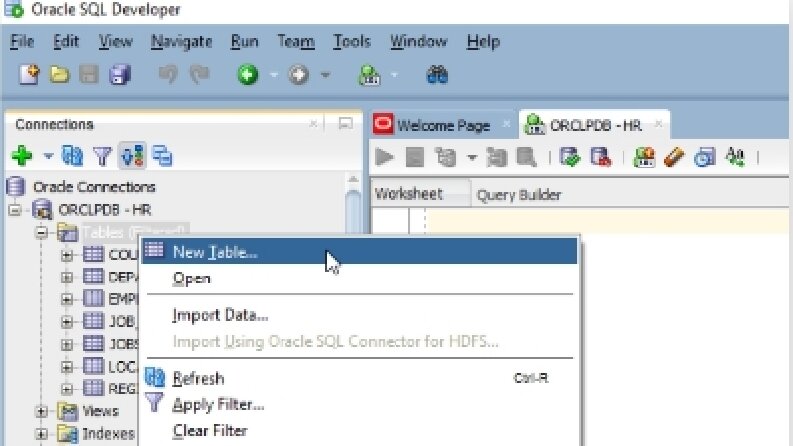The image size is (793, 446).
Task: Open the Help menu
Action: click(x=483, y=41)
